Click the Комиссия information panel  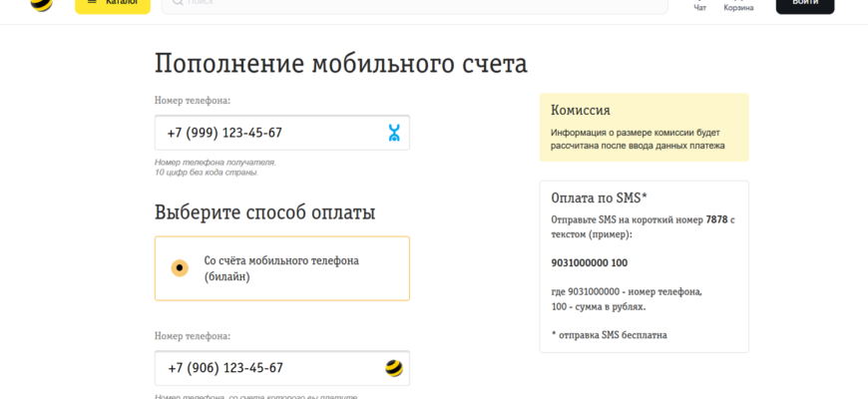point(645,128)
